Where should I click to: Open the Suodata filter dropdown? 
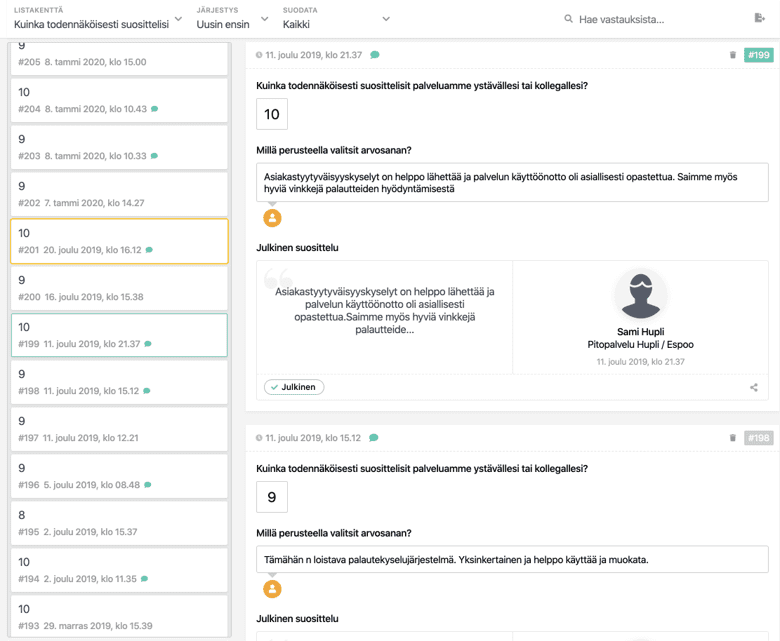(336, 19)
